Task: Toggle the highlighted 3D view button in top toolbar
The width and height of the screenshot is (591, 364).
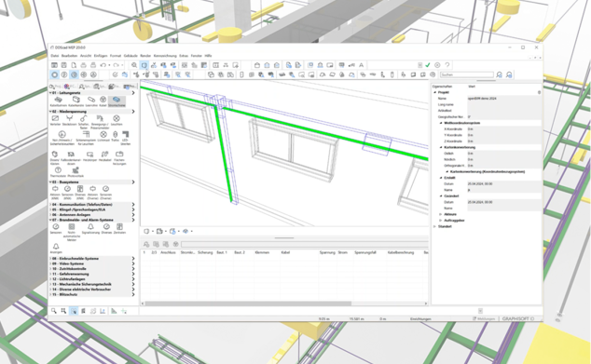Action: [144, 65]
